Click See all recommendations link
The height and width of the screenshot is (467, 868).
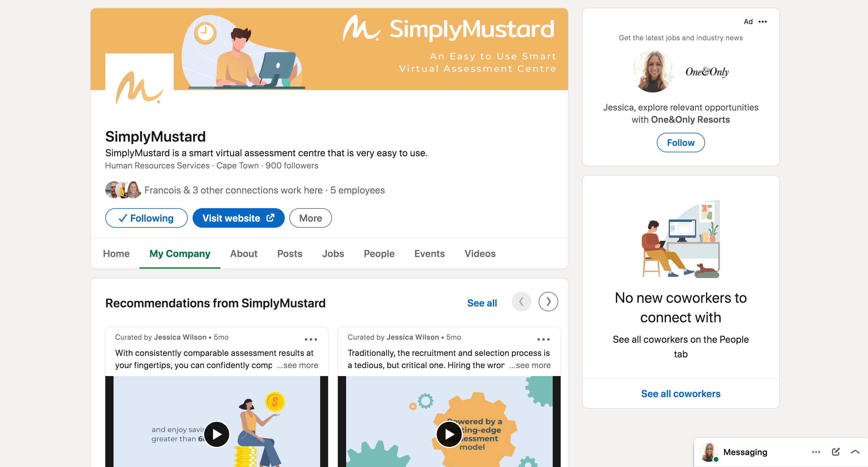(482, 303)
